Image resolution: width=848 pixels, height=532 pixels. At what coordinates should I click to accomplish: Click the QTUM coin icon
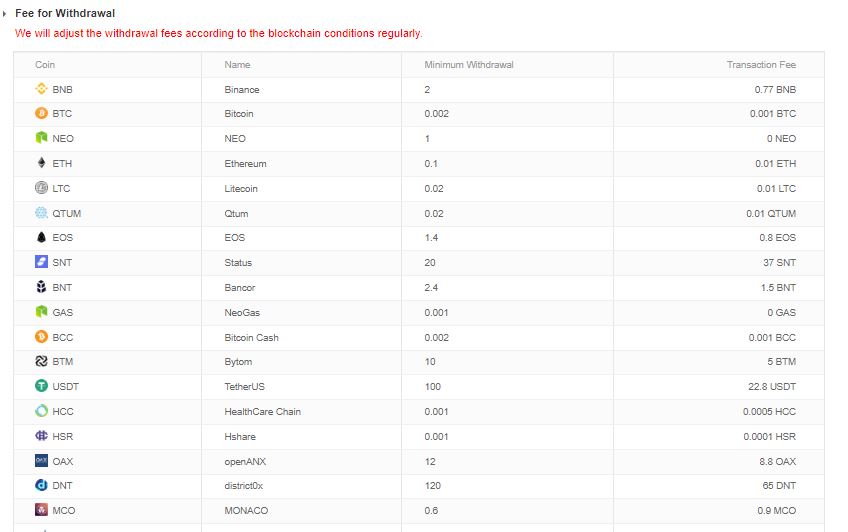coord(41,212)
